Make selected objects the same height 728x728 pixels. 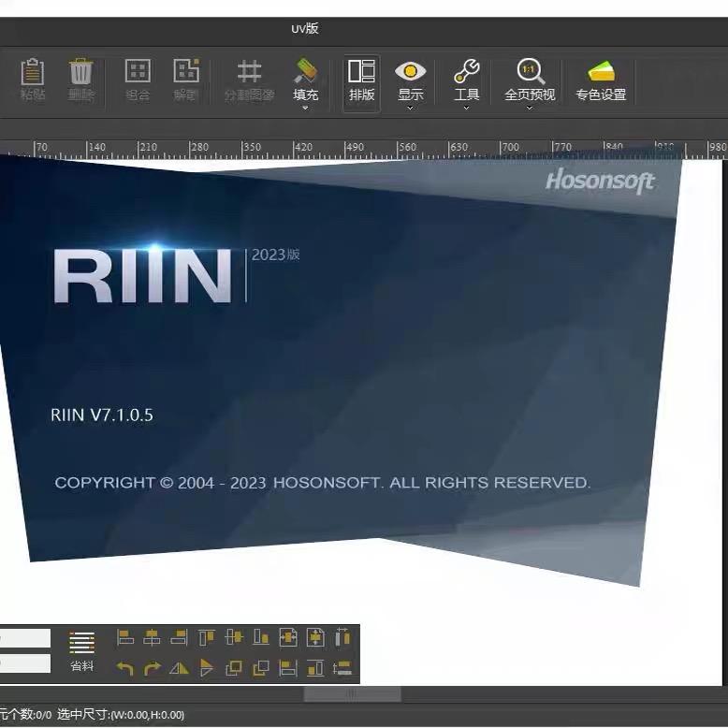315,668
